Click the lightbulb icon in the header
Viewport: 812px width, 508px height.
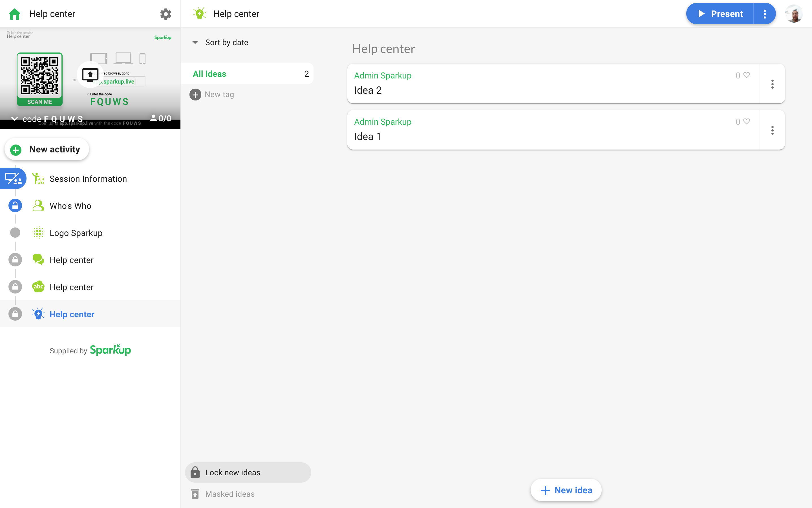coord(200,14)
